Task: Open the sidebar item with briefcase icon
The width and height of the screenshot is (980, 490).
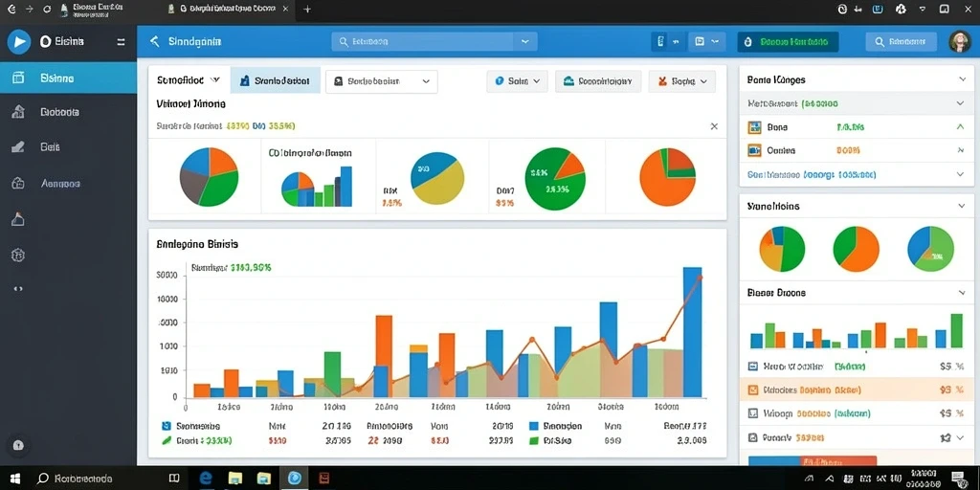Action: coord(18,183)
